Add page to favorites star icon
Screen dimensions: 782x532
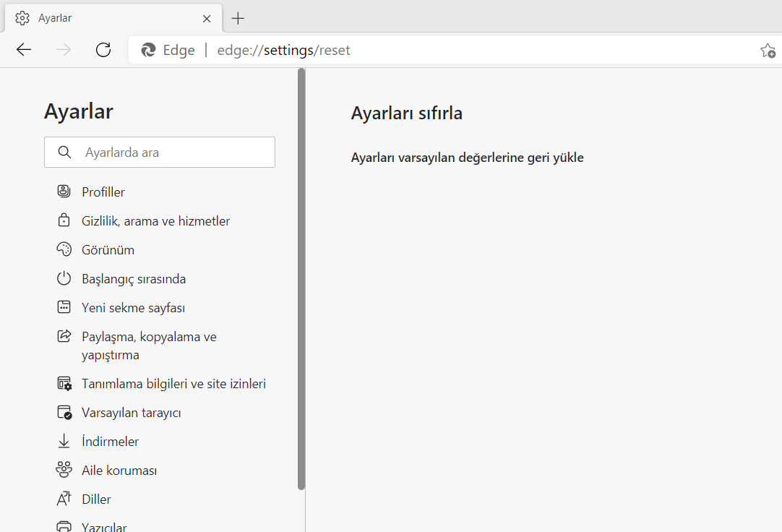[767, 50]
